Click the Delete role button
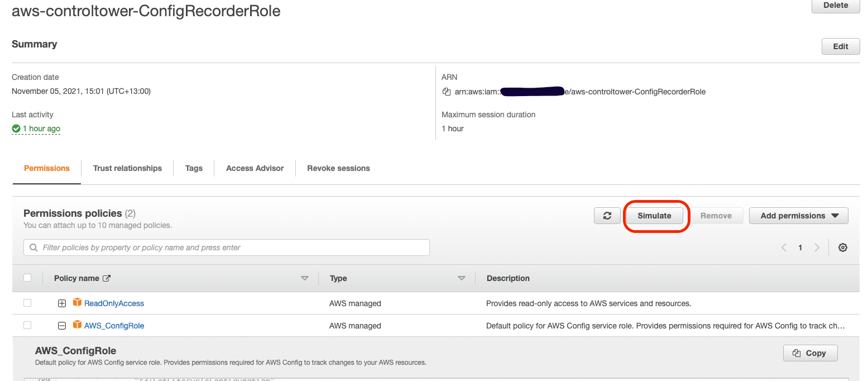 click(x=836, y=6)
